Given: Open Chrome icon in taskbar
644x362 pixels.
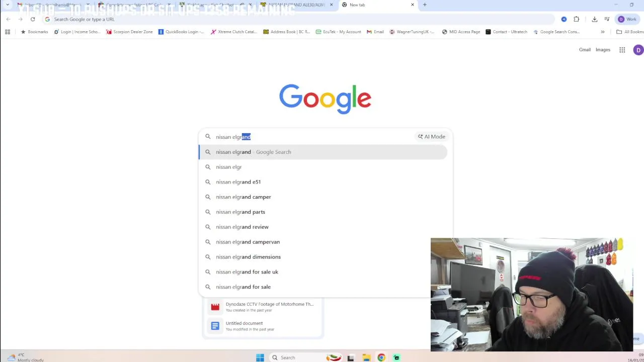Looking at the screenshot, I should pos(381,357).
